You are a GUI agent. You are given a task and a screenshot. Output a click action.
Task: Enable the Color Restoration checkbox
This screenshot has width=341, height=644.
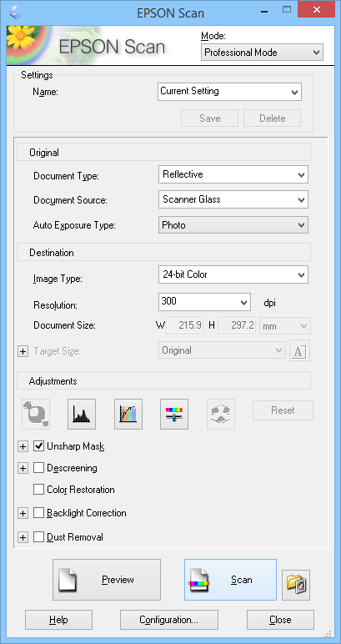(x=39, y=490)
